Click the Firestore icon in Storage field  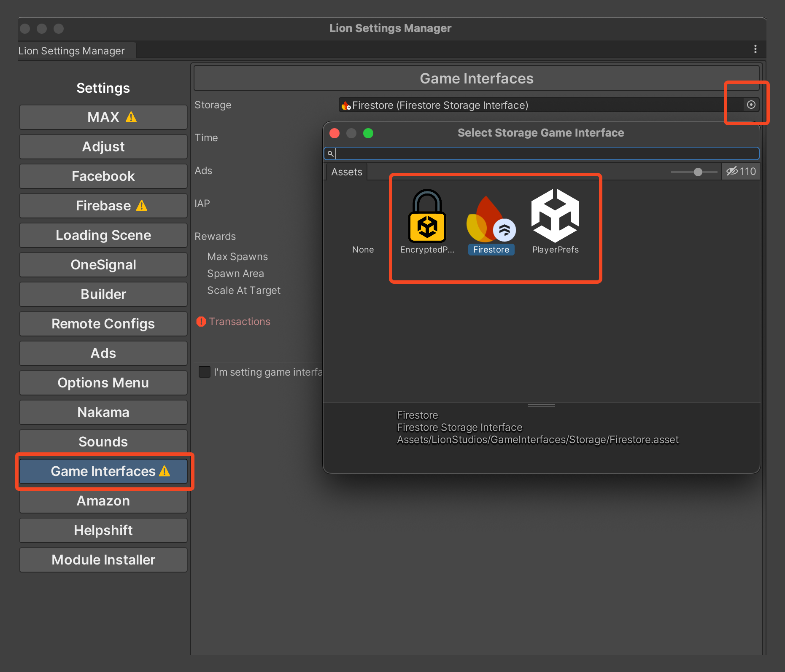[x=346, y=105]
